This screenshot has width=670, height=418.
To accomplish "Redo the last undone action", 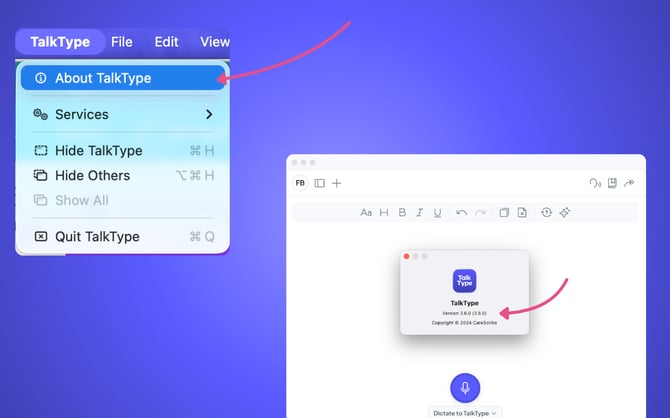I will click(x=480, y=212).
